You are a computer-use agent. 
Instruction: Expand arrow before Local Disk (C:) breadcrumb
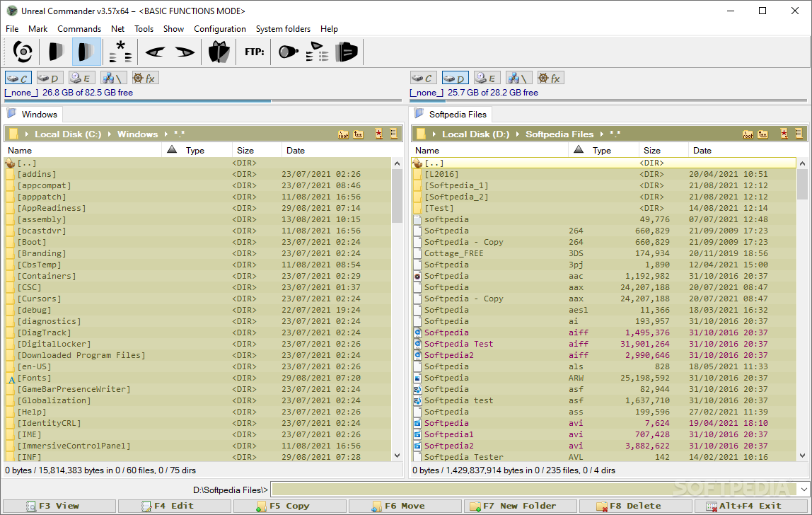[26, 134]
